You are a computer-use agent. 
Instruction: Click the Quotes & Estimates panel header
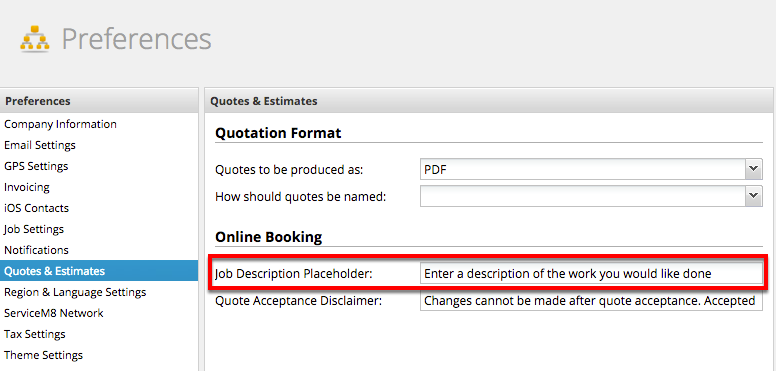(x=488, y=101)
